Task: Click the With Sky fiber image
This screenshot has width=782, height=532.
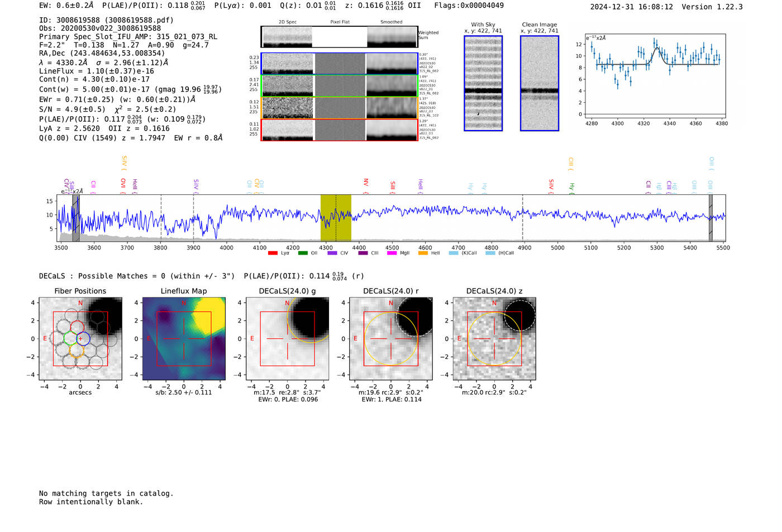Action: pyautogui.click(x=483, y=83)
